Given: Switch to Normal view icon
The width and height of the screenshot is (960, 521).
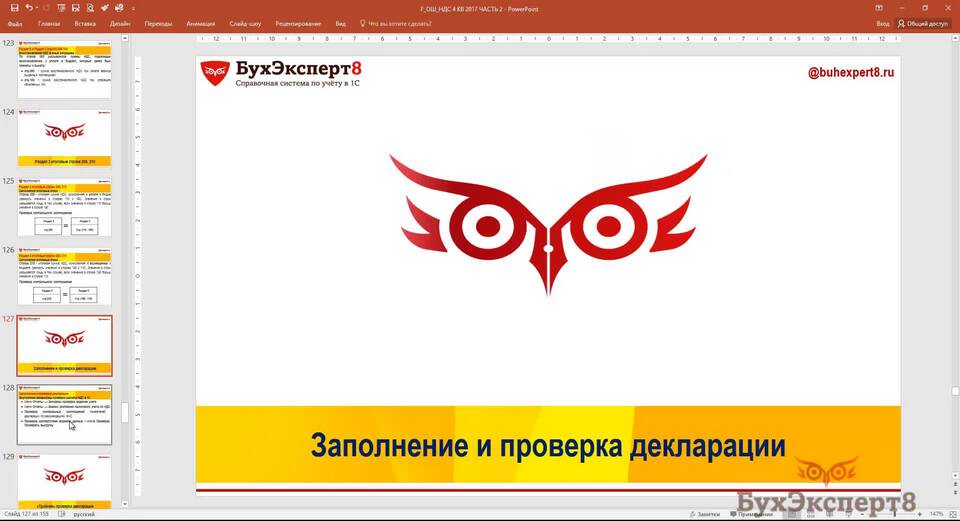Looking at the screenshot, I should tap(791, 514).
